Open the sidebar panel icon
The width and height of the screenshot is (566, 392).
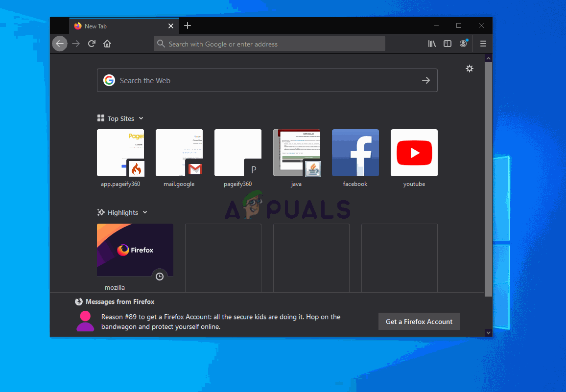(x=448, y=43)
